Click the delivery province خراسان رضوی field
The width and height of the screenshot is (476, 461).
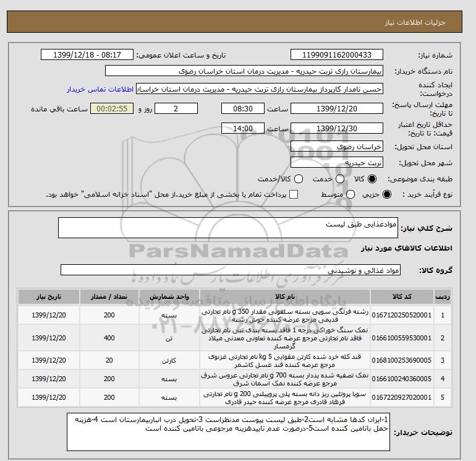(337, 147)
